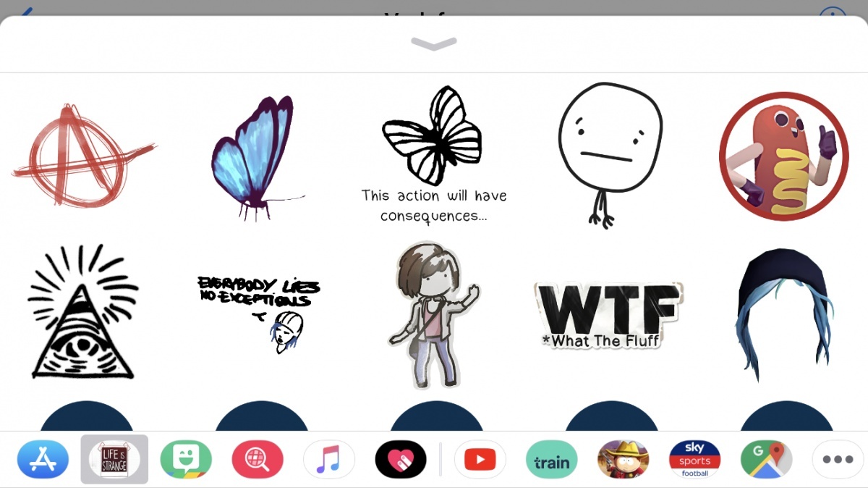The height and width of the screenshot is (488, 868).
Task: Open the Google Maps app icon
Action: pos(766,459)
